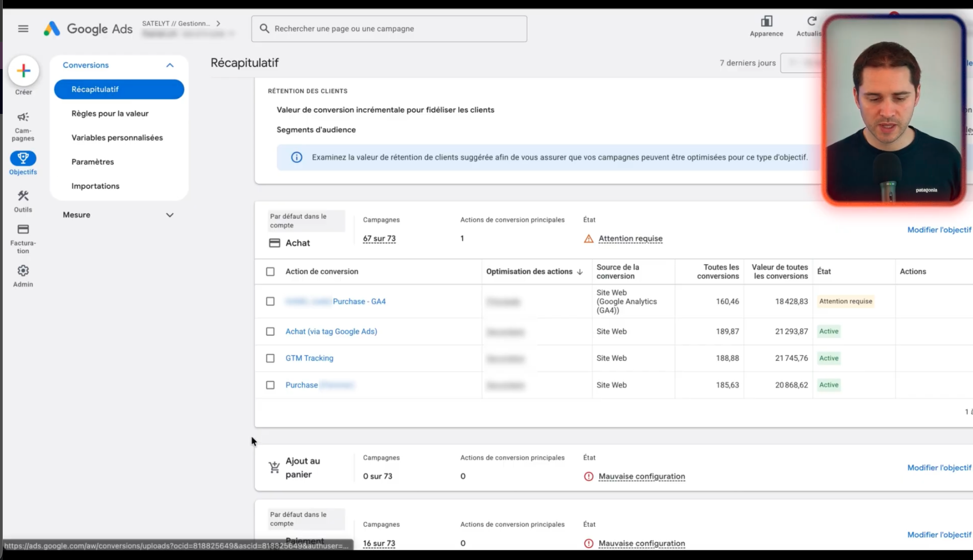This screenshot has height=560, width=973.
Task: Click Active badge in GTM Tracking row
Action: (829, 358)
